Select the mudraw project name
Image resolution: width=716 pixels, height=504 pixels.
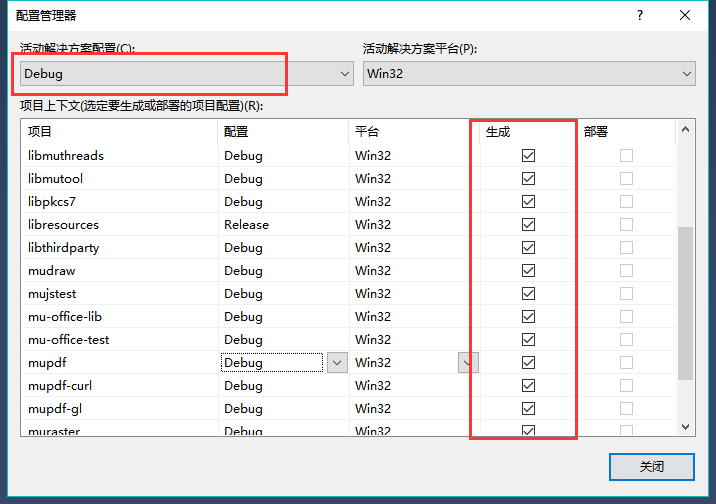(x=51, y=271)
